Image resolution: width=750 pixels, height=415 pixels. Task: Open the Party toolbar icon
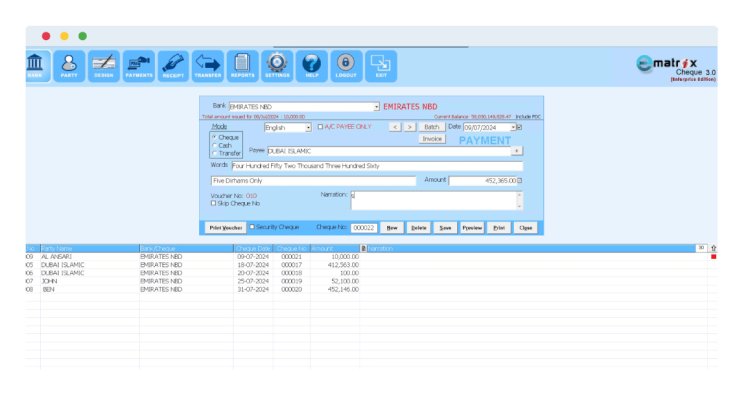[x=69, y=66]
